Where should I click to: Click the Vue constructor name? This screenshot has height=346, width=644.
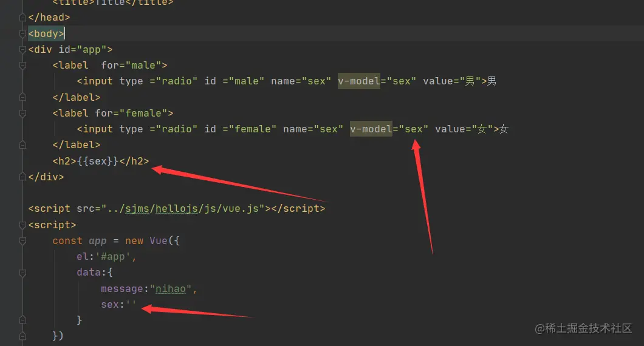point(159,241)
